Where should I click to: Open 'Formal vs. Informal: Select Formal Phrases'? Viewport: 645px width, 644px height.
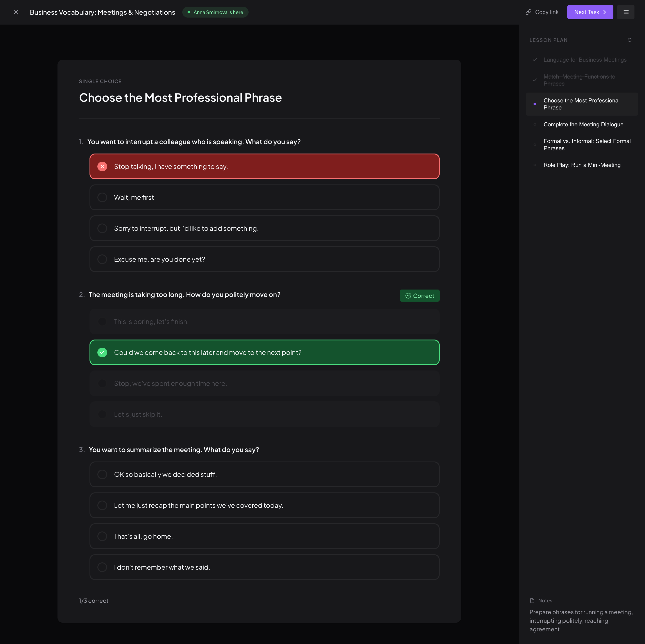pyautogui.click(x=582, y=145)
